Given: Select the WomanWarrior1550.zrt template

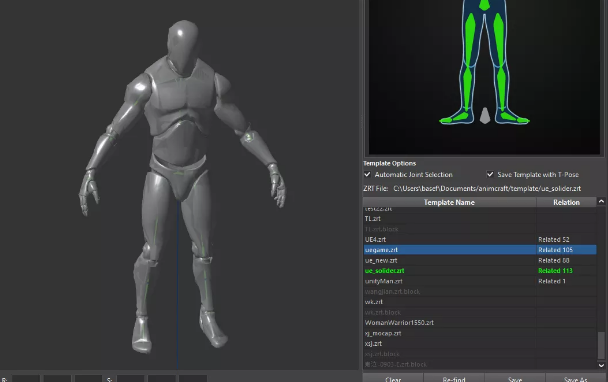Looking at the screenshot, I should [480, 323].
